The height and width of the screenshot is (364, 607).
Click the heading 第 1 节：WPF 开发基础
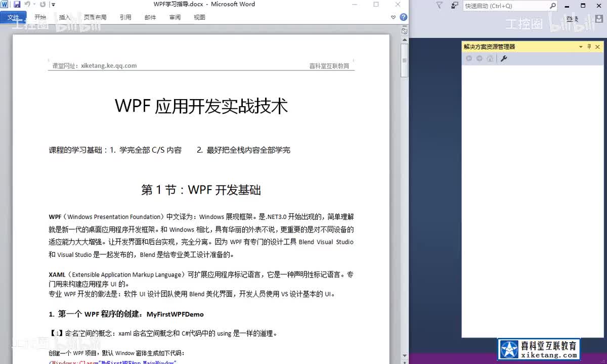click(x=201, y=190)
